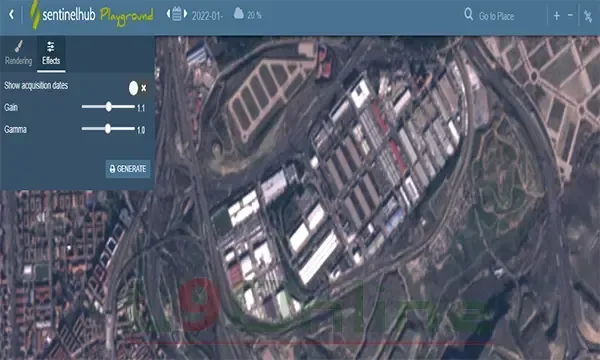Switch to the Rendering tab
This screenshot has height=360, width=600.
18,54
